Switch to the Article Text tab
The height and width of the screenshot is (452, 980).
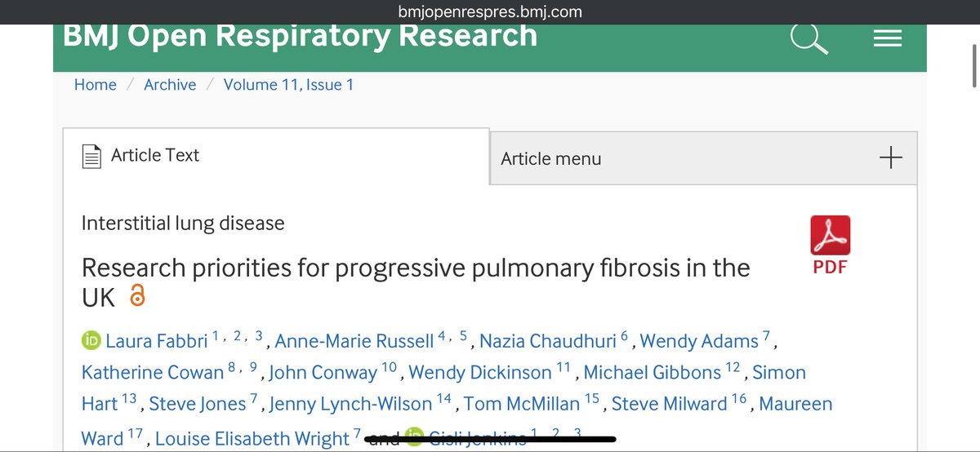coord(276,156)
